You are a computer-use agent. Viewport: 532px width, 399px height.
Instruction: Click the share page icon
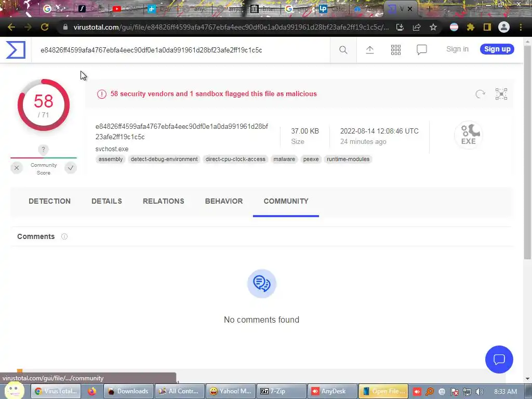(416, 27)
